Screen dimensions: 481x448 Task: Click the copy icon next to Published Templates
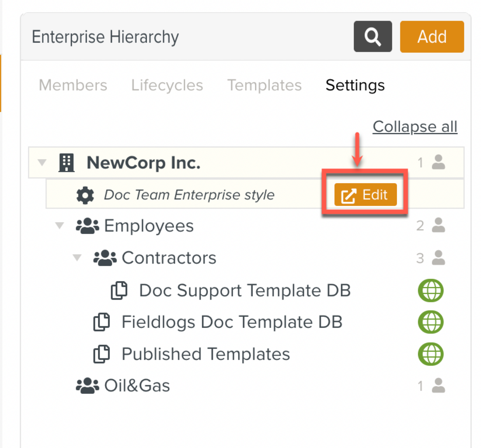(102, 354)
